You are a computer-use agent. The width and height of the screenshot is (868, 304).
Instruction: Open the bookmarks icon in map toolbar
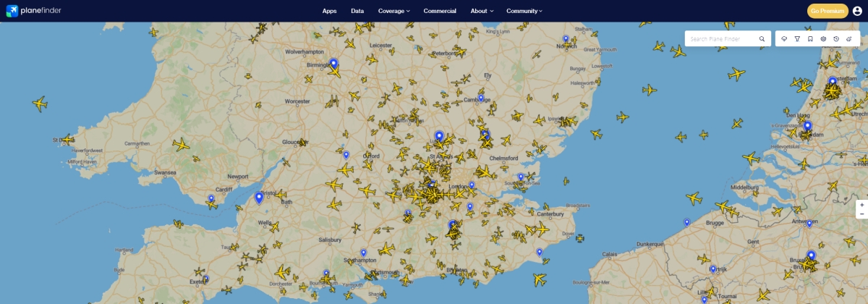809,39
